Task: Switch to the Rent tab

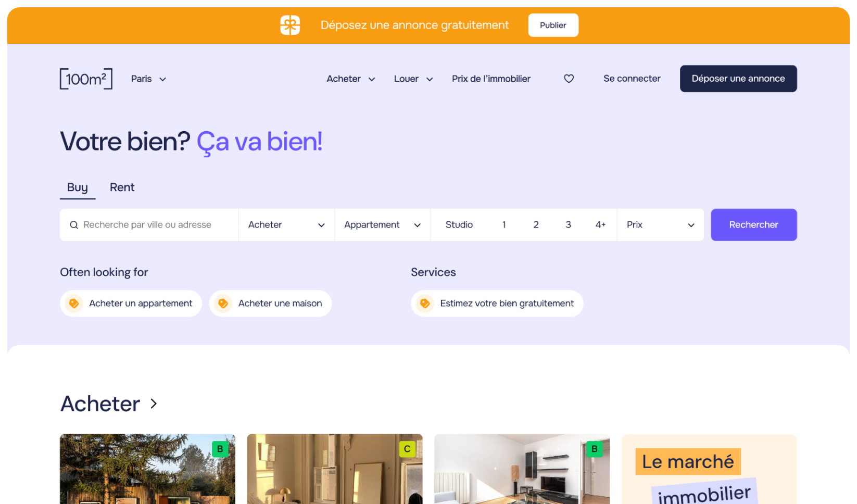Action: click(x=122, y=187)
